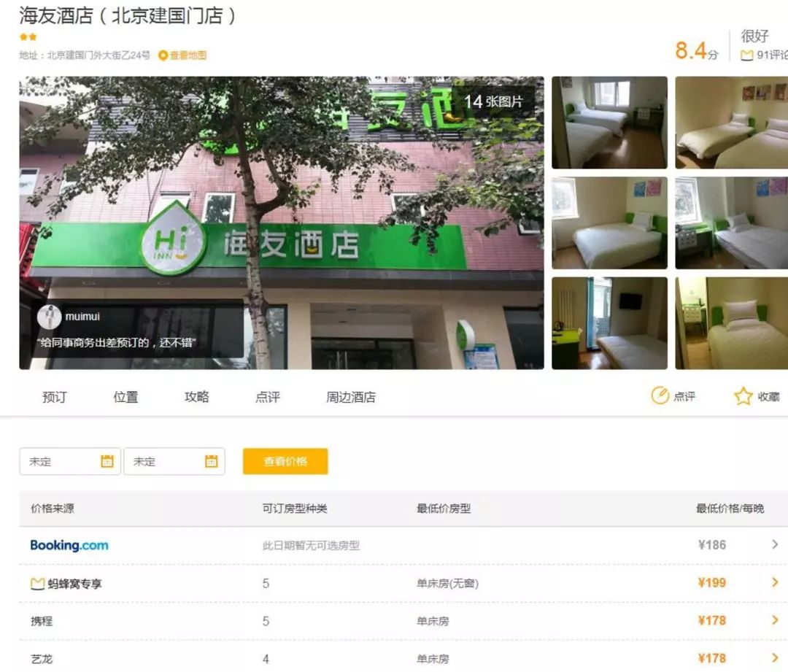This screenshot has height=672, width=788.
Task: Click the two-star hotel rating icons
Action: tap(28, 36)
